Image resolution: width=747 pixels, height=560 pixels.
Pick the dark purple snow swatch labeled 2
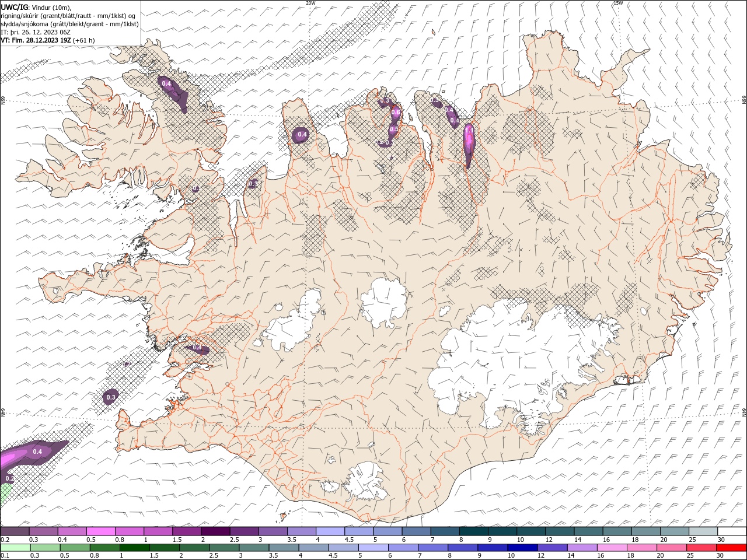coord(215,531)
